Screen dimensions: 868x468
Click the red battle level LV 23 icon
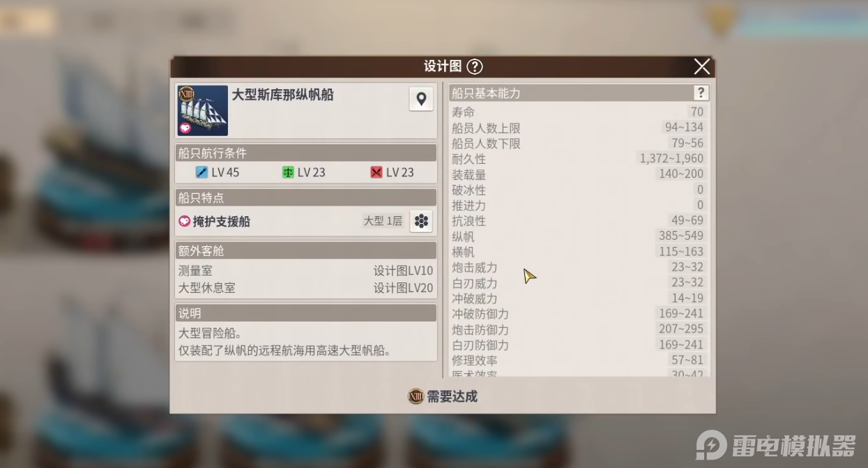click(x=376, y=172)
